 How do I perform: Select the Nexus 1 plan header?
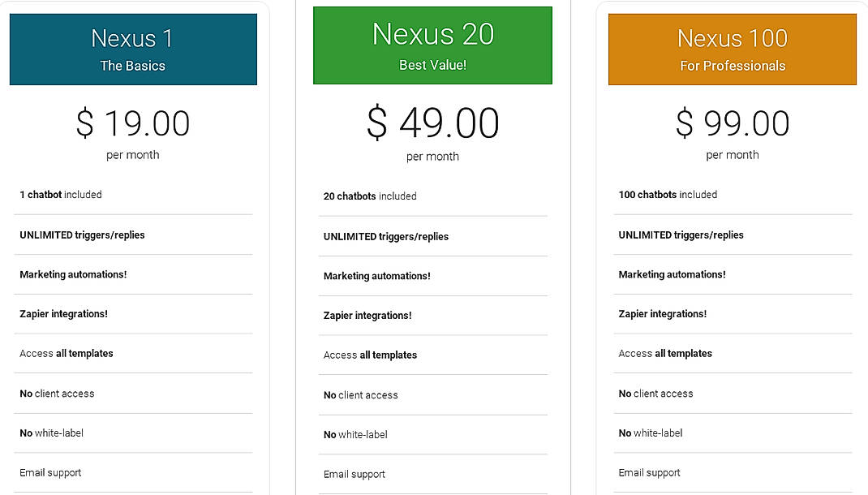tap(132, 47)
